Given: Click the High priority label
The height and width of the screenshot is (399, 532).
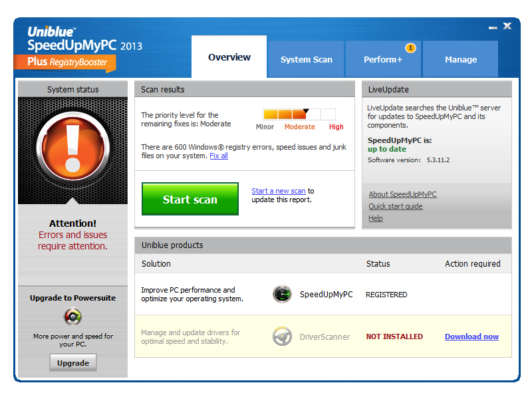Looking at the screenshot, I should click(x=336, y=127).
